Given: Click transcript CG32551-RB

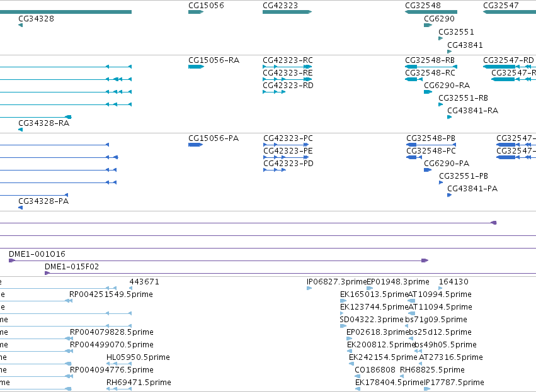Looking at the screenshot, I should 463,98.
